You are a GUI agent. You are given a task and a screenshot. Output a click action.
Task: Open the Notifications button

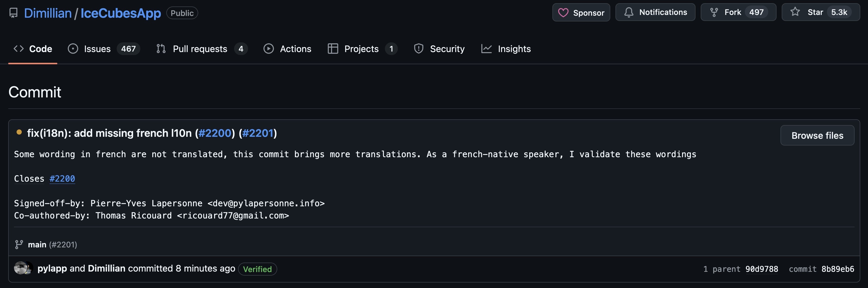pyautogui.click(x=655, y=12)
